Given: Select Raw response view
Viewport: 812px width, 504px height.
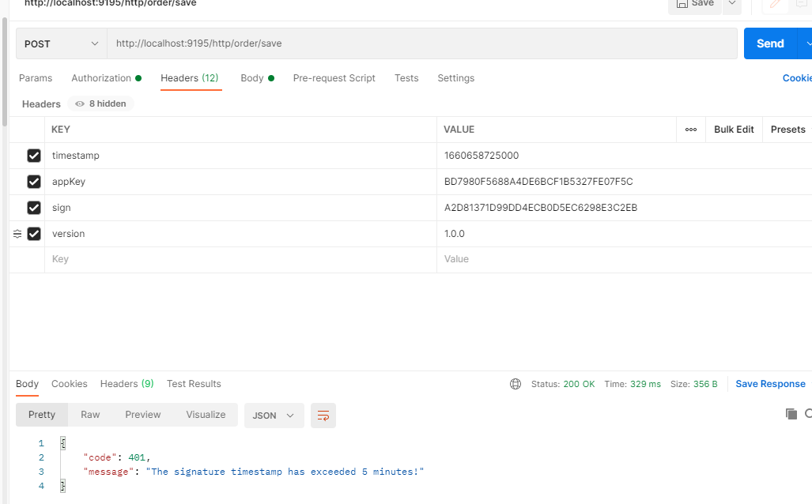Looking at the screenshot, I should pos(90,415).
